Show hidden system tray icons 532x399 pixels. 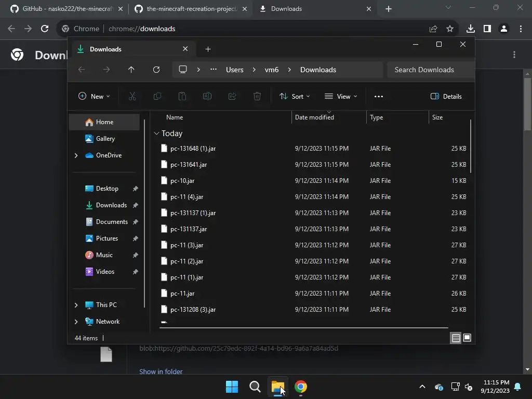(x=422, y=387)
